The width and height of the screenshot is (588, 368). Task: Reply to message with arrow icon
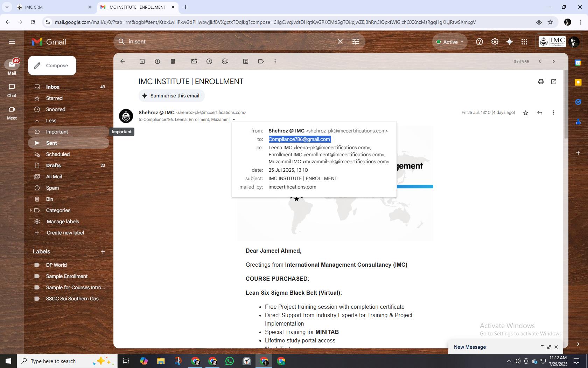[x=540, y=113]
